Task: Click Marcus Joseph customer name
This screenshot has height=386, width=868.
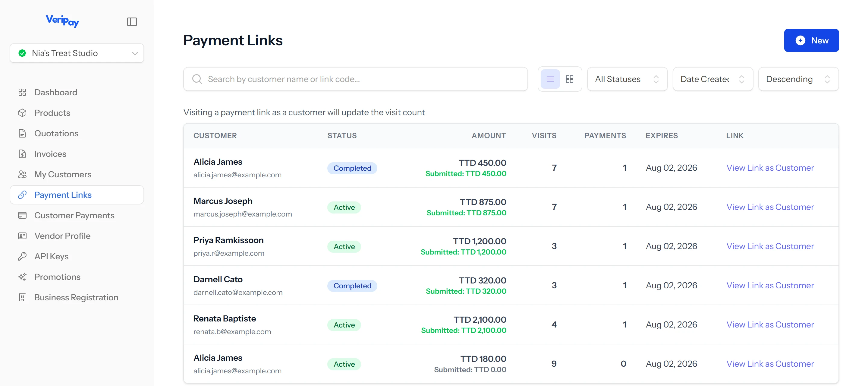Action: tap(223, 201)
